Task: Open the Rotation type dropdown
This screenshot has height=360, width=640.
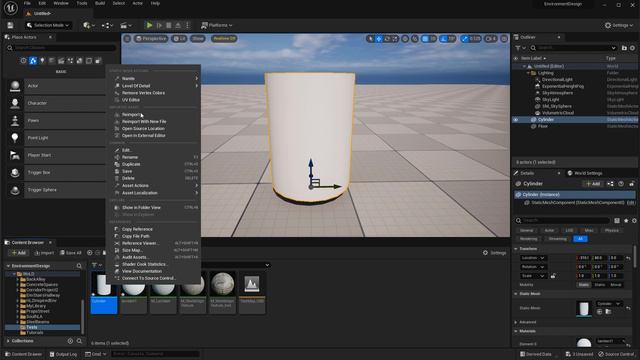Action: tap(533, 267)
